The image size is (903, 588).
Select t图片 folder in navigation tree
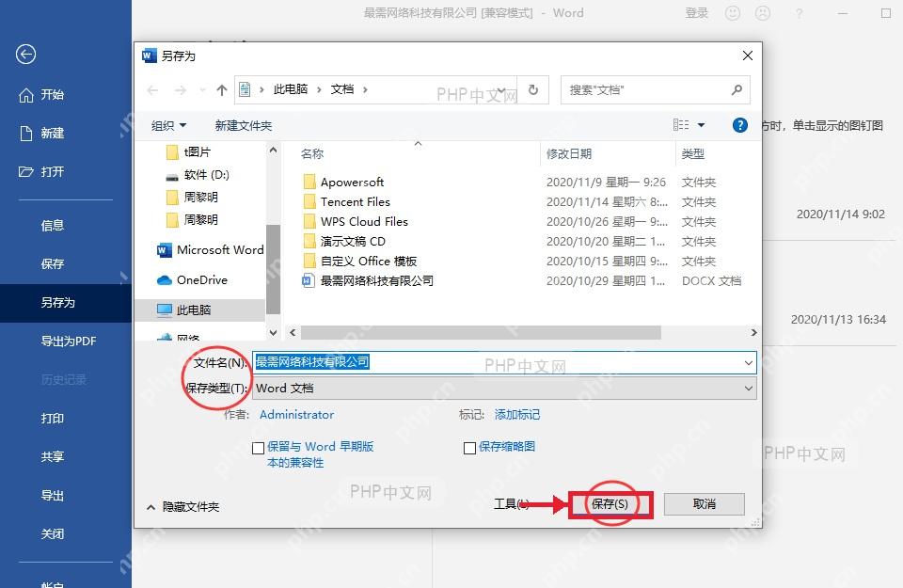point(189,152)
